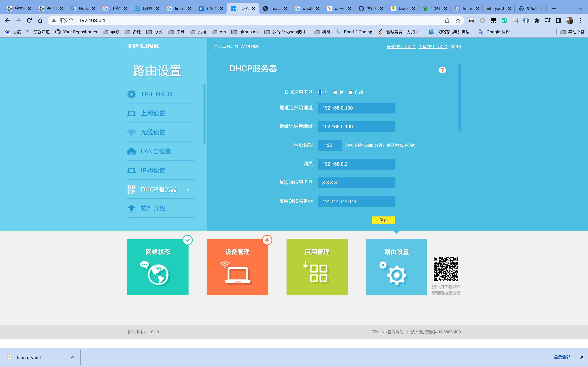Click the DHCP服务器 sidebar icon
The image size is (588, 367).
(132, 189)
